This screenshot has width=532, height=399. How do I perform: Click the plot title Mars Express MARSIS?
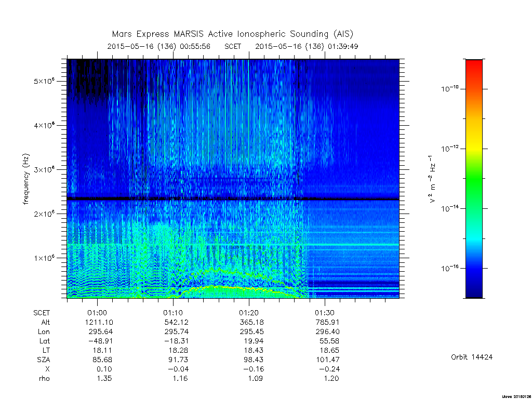coord(232,34)
